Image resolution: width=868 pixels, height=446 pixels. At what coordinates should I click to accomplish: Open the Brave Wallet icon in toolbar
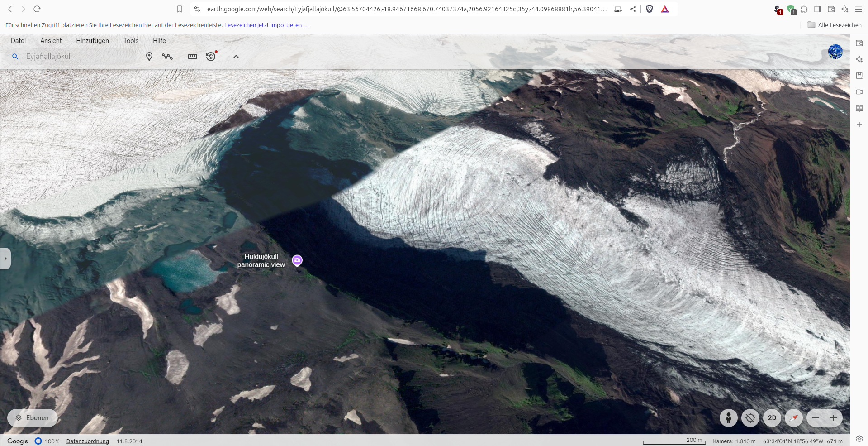coord(831,9)
